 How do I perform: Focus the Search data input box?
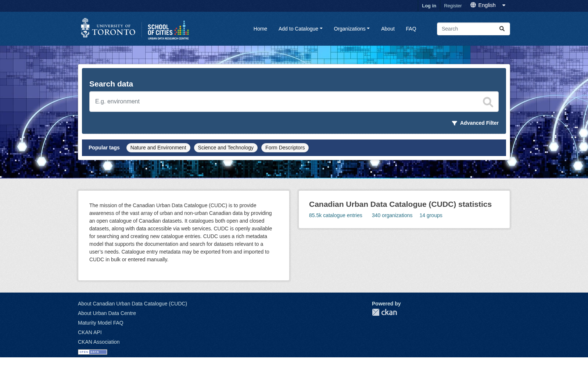(x=294, y=102)
